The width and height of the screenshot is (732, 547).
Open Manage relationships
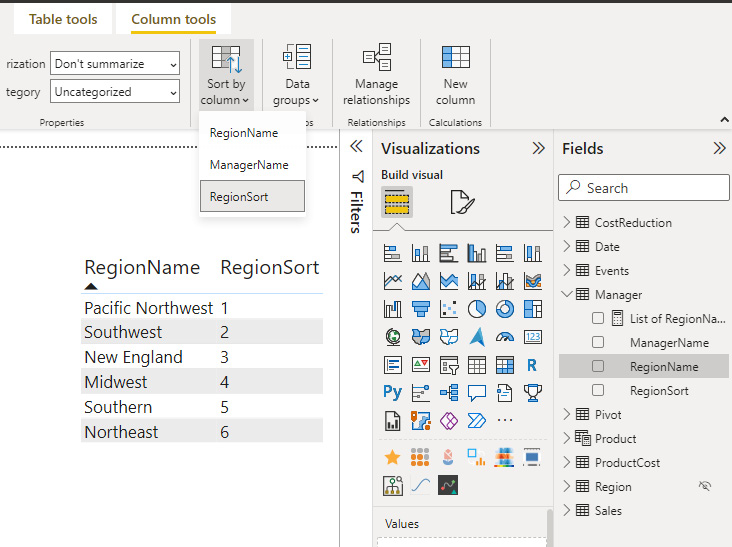[376, 76]
